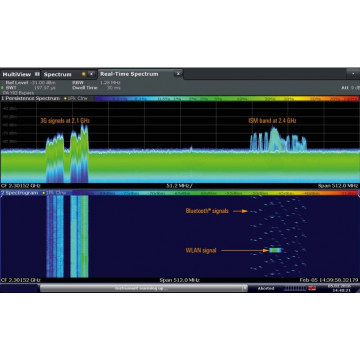360x360 pixels.
Task: Select the Persistence Spectrum window title
Action: point(31,99)
